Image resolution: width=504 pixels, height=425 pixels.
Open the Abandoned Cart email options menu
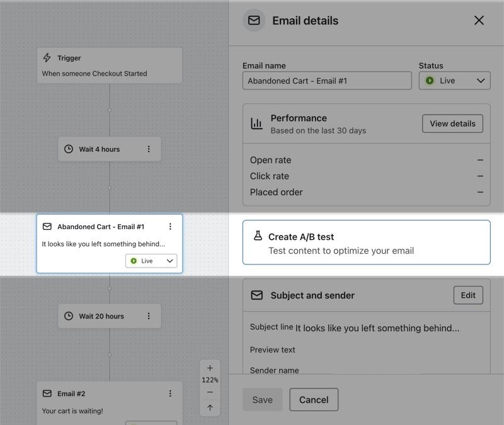click(x=169, y=226)
